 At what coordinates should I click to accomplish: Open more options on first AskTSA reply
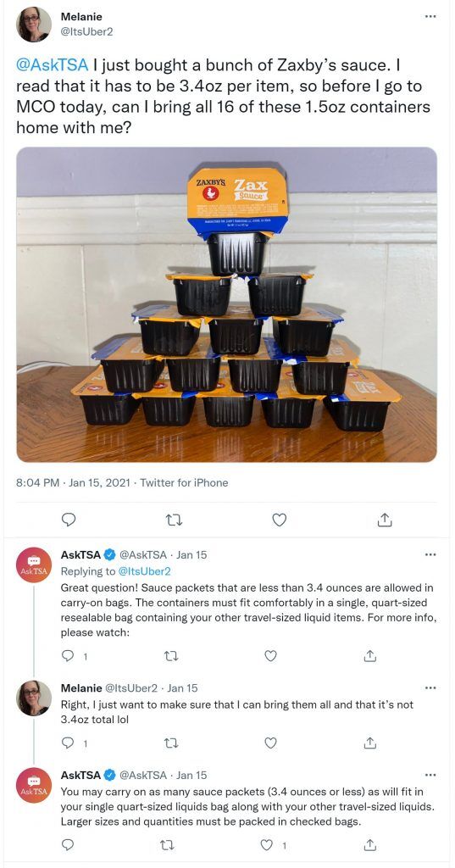[430, 554]
